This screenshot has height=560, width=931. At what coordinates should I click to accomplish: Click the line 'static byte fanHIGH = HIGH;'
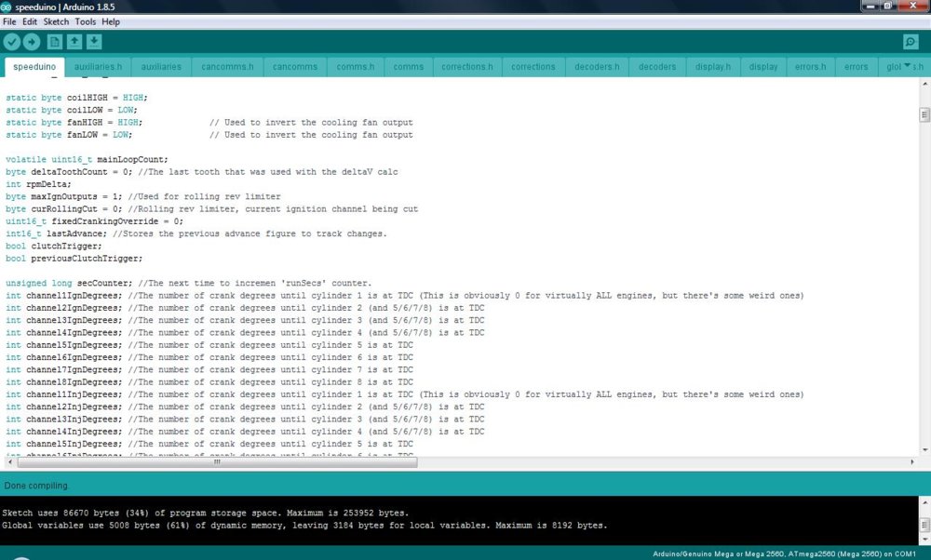point(74,122)
